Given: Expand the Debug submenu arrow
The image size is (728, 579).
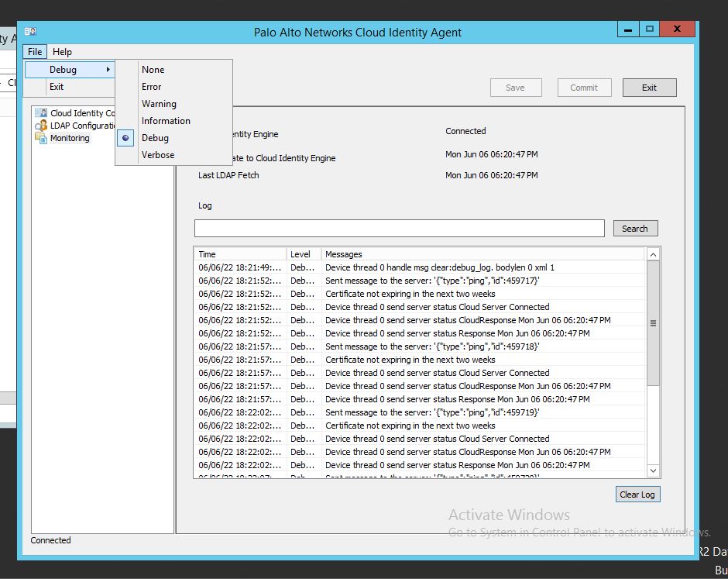Looking at the screenshot, I should point(108,70).
